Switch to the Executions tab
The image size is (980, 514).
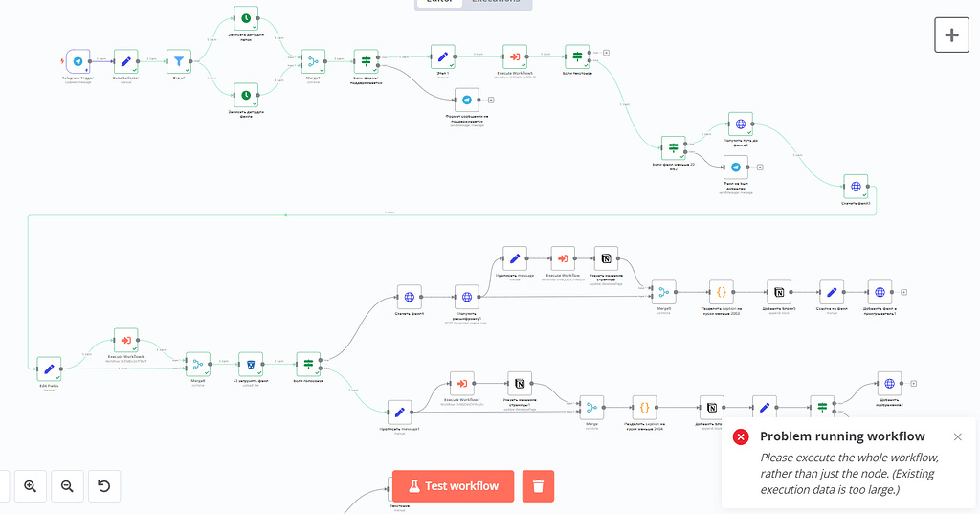[497, 2]
